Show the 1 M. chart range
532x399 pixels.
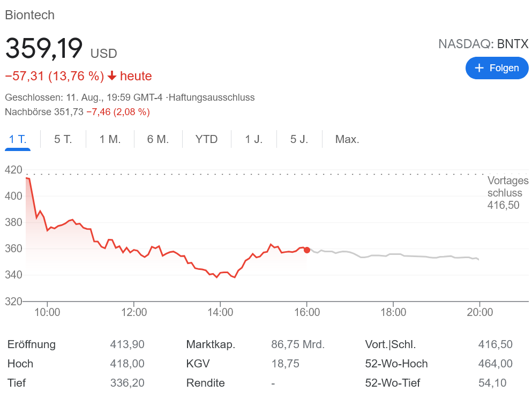point(110,139)
